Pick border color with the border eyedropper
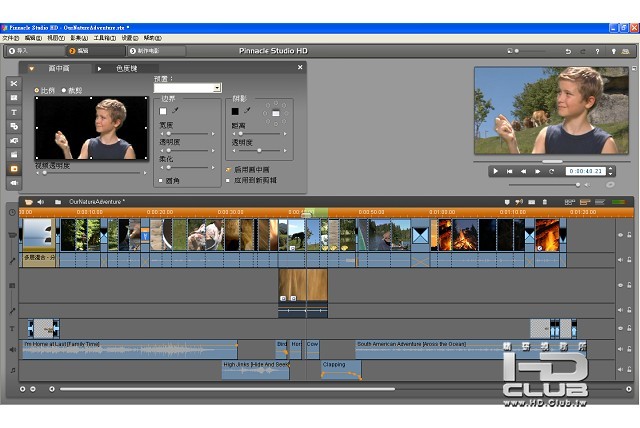This screenshot has height=428, width=640. click(175, 111)
